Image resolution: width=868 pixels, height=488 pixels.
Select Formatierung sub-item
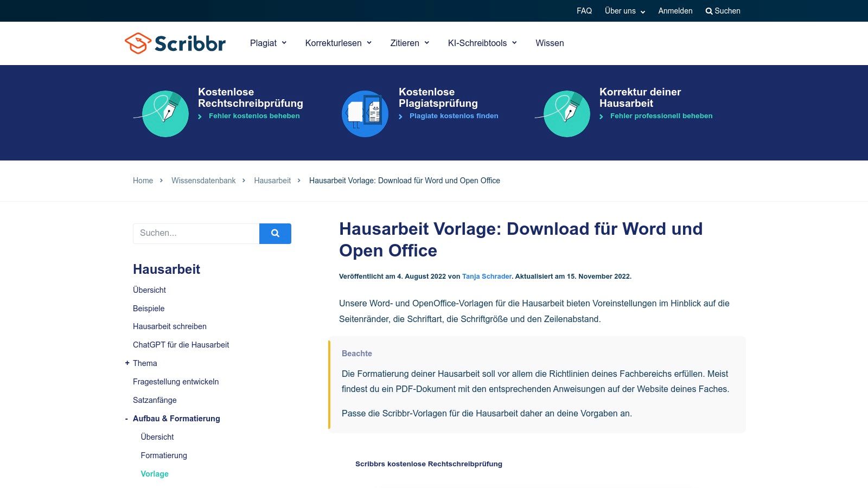click(x=164, y=455)
